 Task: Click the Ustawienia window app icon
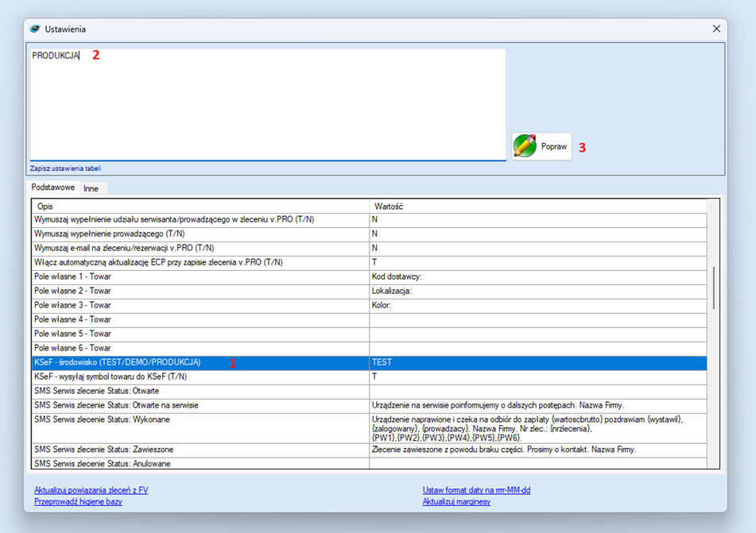35,29
